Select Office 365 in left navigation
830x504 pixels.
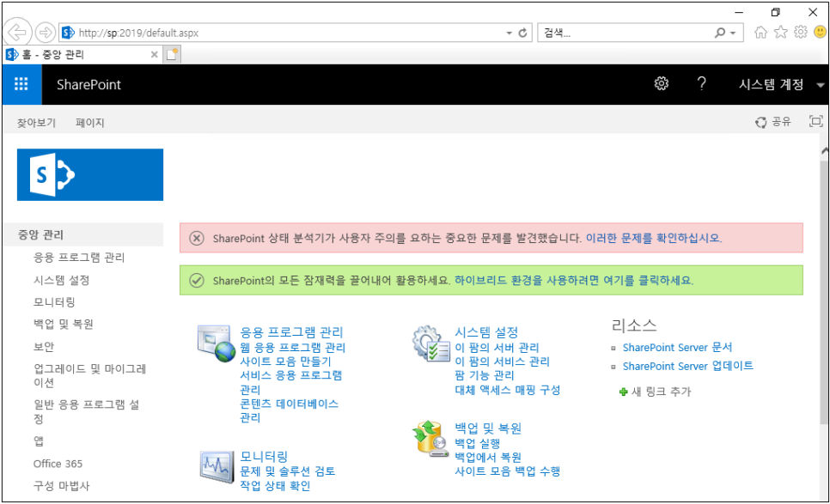tap(58, 464)
